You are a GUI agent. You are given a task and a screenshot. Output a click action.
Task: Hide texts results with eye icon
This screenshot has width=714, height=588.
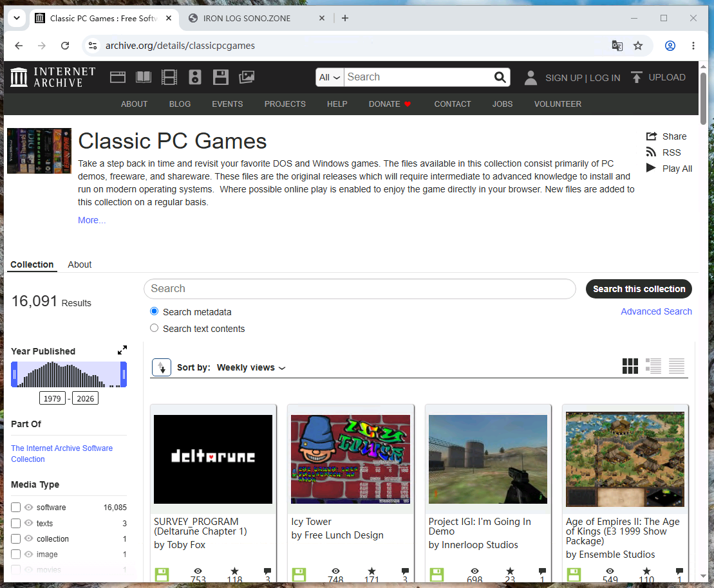tap(29, 523)
